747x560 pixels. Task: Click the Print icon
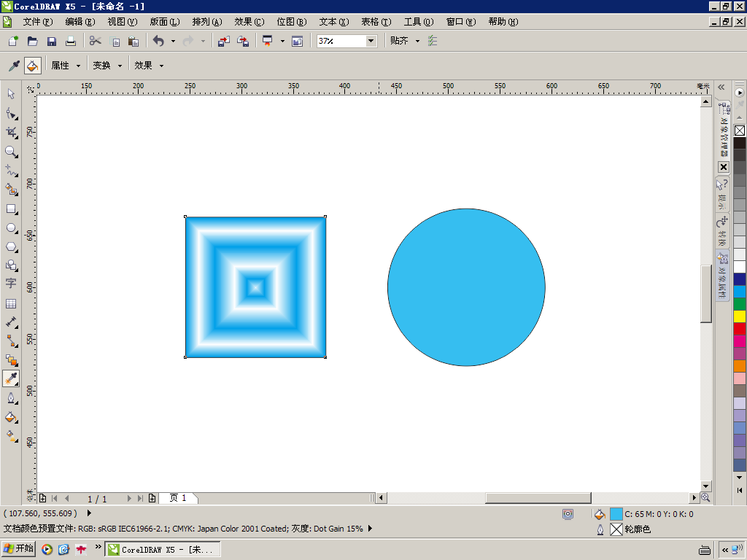point(71,41)
